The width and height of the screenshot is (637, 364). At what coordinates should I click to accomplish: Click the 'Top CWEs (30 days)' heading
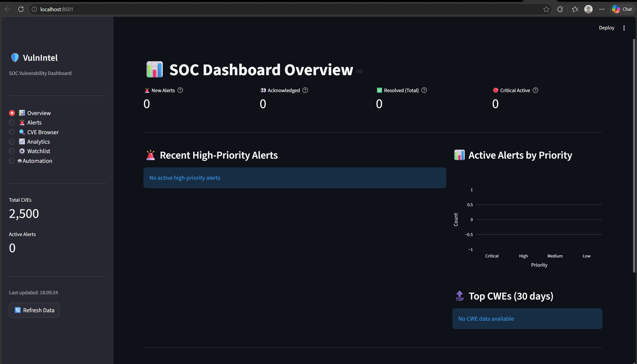coord(511,296)
